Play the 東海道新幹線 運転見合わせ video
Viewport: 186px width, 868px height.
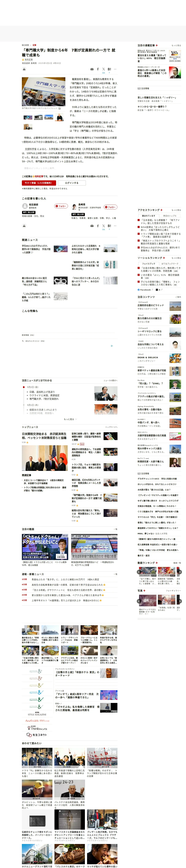pos(94,547)
